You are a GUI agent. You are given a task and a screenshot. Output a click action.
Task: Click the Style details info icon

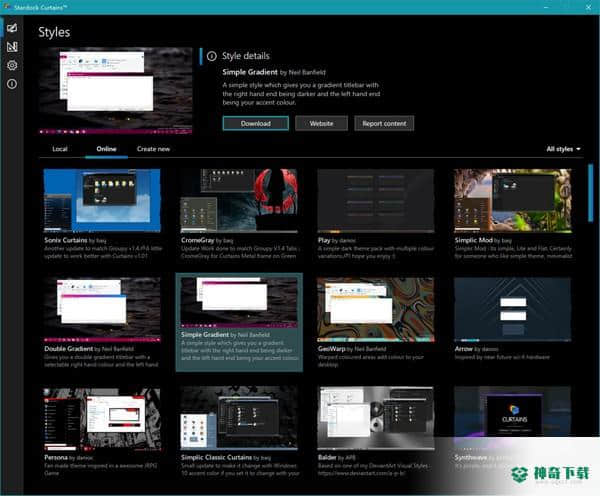pos(212,56)
